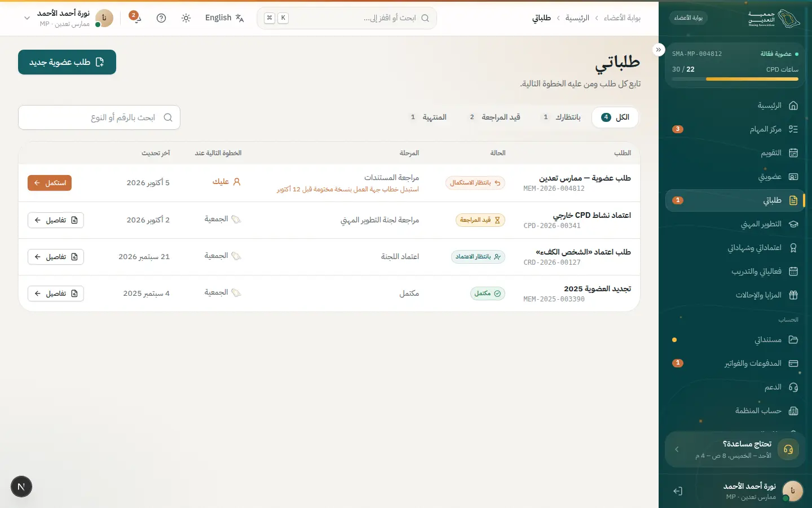Go to التقويم calendar page
812x508 pixels.
(735, 153)
